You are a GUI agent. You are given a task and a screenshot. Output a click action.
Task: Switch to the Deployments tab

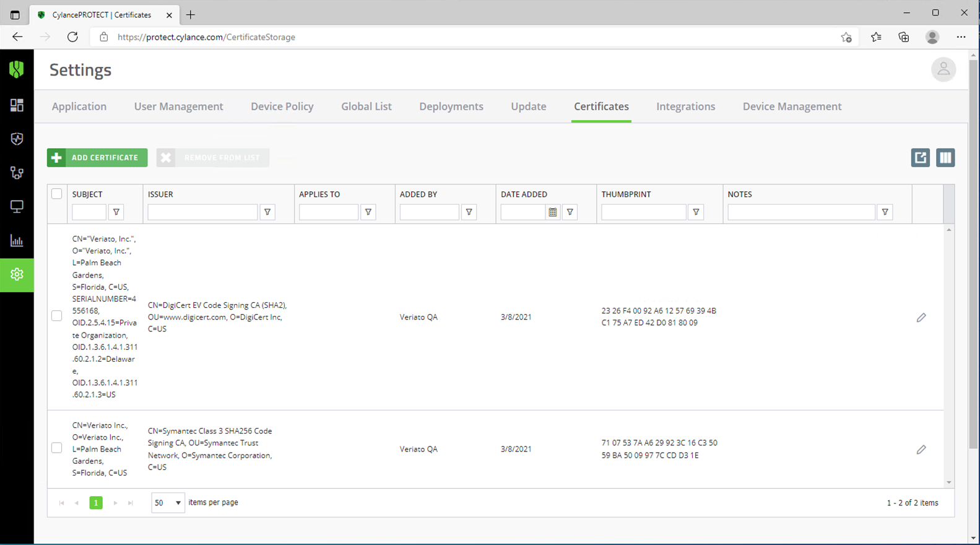pos(451,107)
